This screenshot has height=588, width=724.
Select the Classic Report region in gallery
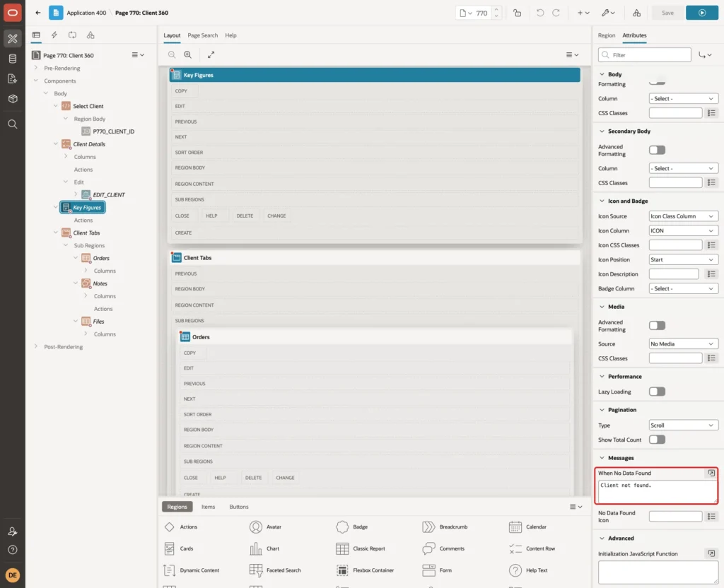(361, 548)
